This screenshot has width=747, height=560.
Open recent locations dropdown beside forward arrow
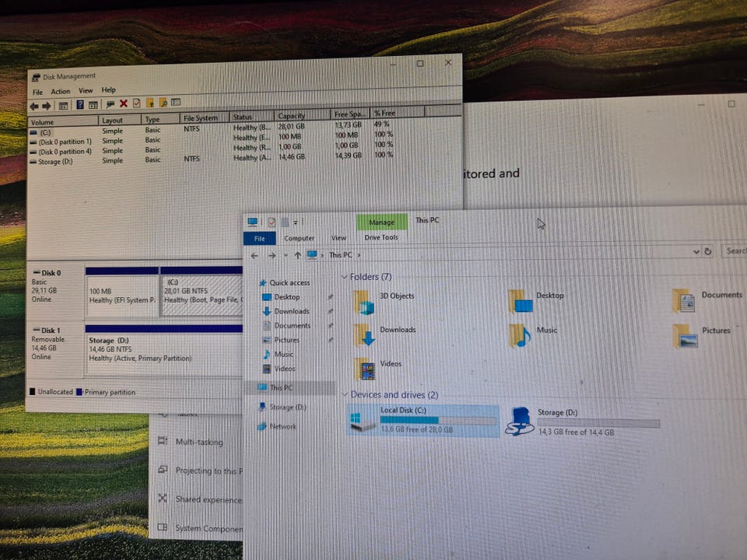(286, 255)
